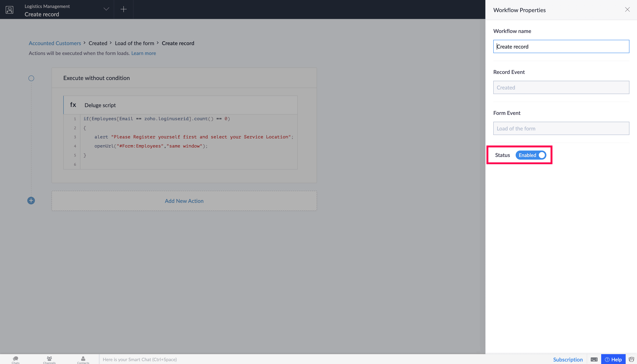Click the empty circle condition node
The width and height of the screenshot is (637, 364).
point(31,78)
